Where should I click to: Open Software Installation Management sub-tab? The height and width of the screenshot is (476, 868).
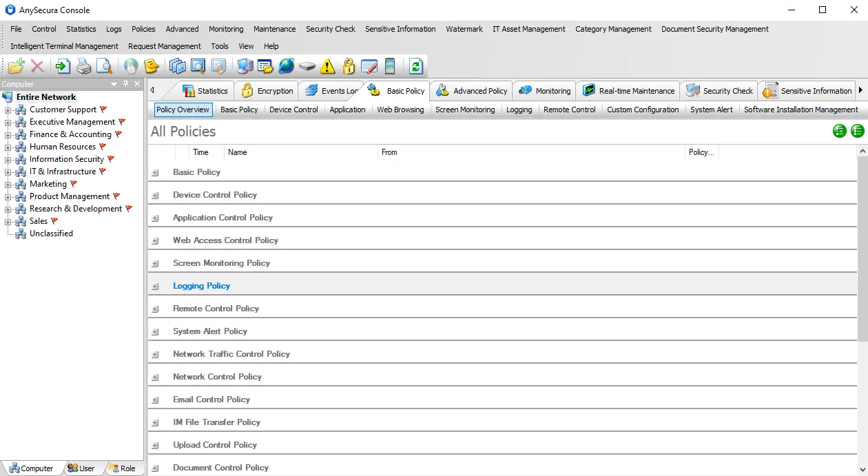(801, 110)
